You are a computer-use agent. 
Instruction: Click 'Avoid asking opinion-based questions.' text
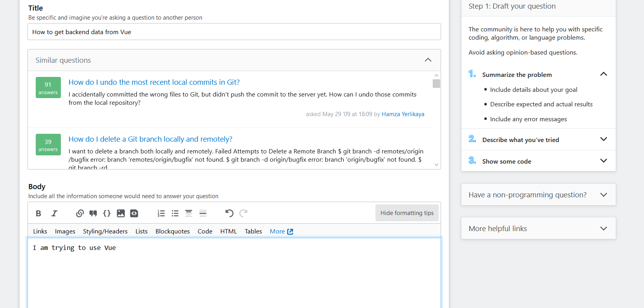[x=523, y=53]
